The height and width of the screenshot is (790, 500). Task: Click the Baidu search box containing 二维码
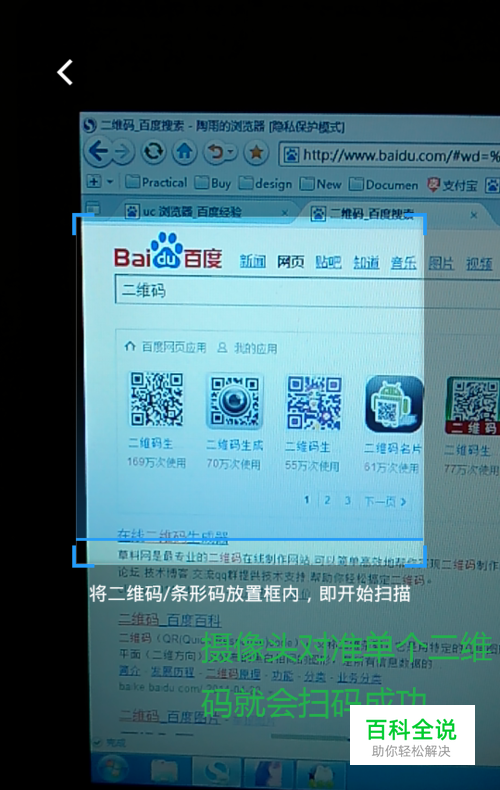[x=307, y=291]
